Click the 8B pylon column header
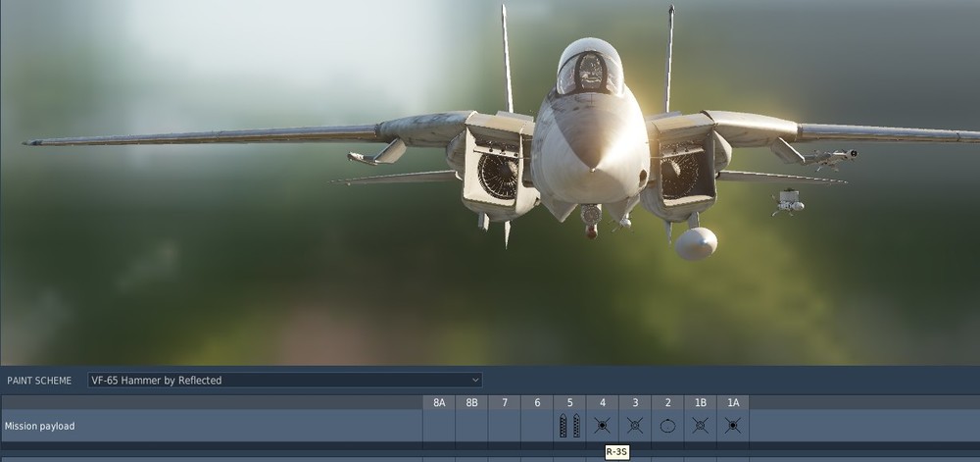 click(x=472, y=402)
